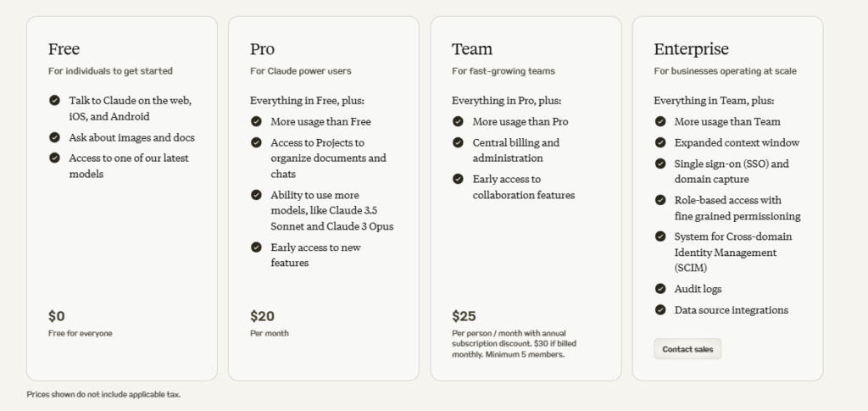Select the Free plan heading
Screen dimensions: 868x411
(x=64, y=49)
